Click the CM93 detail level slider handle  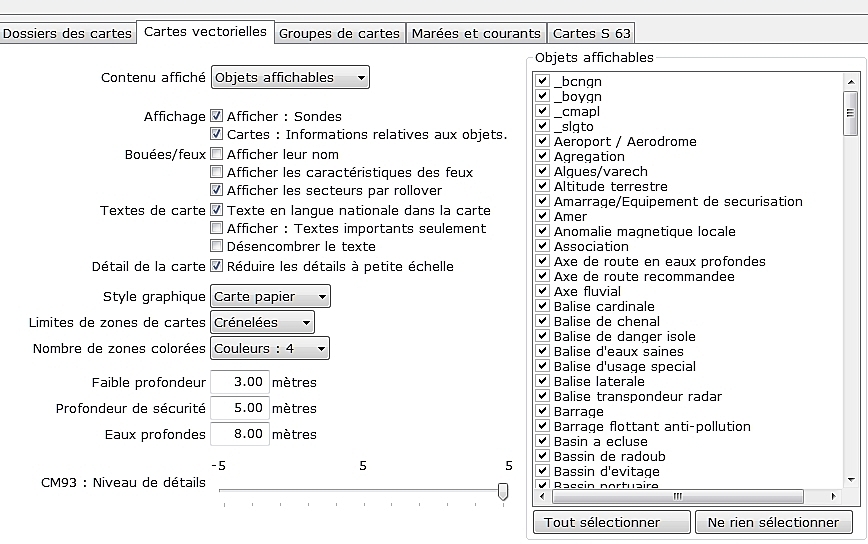coord(503,491)
